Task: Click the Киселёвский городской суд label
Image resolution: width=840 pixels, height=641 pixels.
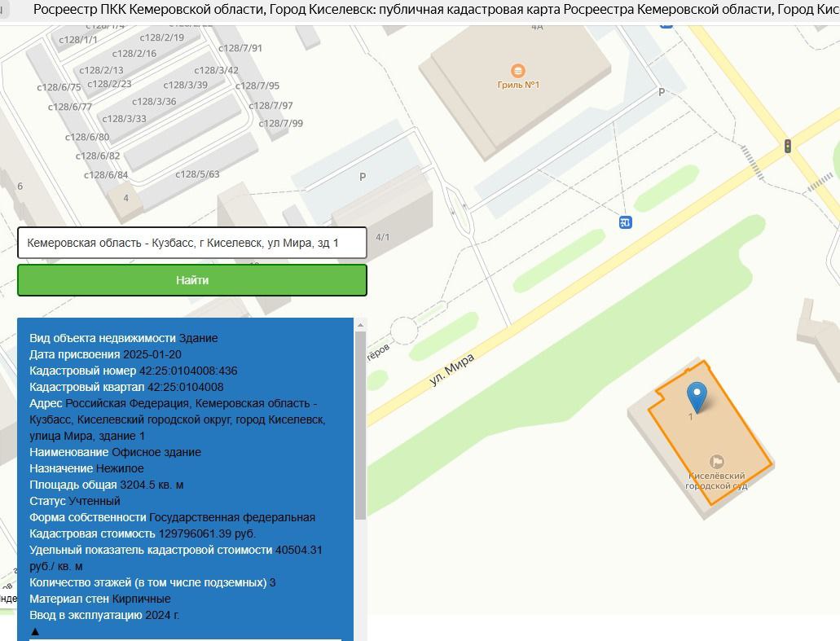Action: click(x=716, y=481)
